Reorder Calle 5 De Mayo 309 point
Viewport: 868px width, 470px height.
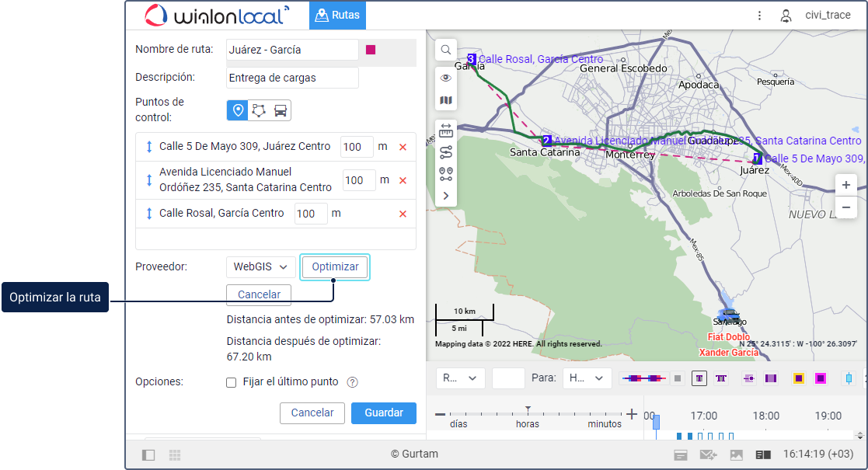[149, 147]
